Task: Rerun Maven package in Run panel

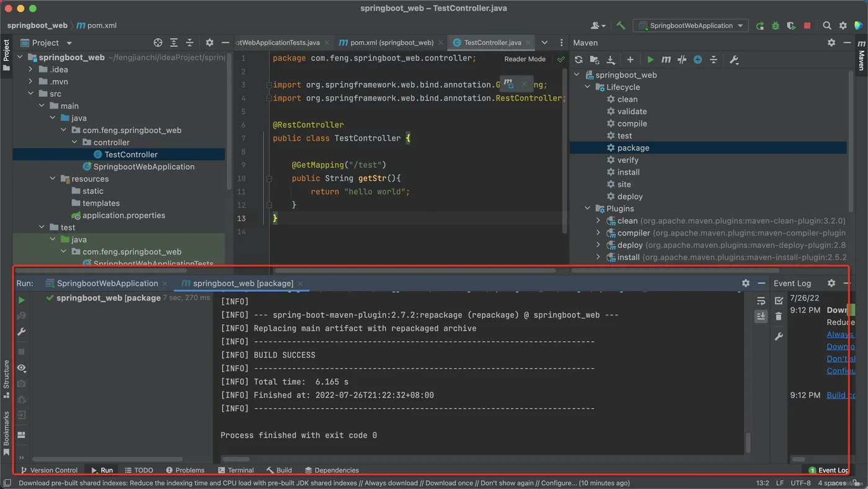Action: pyautogui.click(x=22, y=300)
